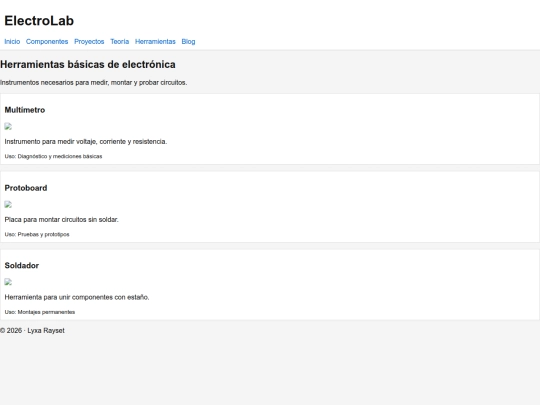Click the Uso: Pruebas y prototipos line
This screenshot has width=540, height=405.
(37, 235)
